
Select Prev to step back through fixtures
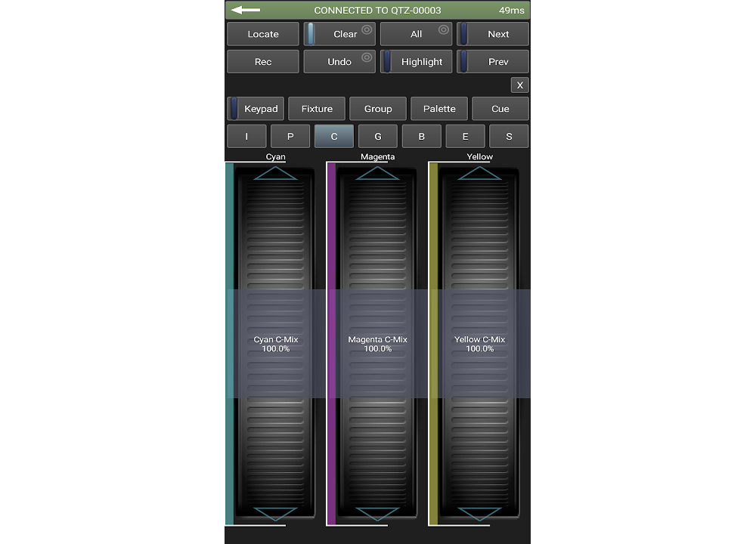[x=493, y=61]
